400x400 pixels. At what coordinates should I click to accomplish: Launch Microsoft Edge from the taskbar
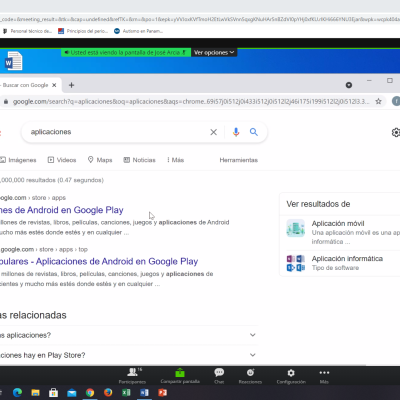[x=17, y=393]
